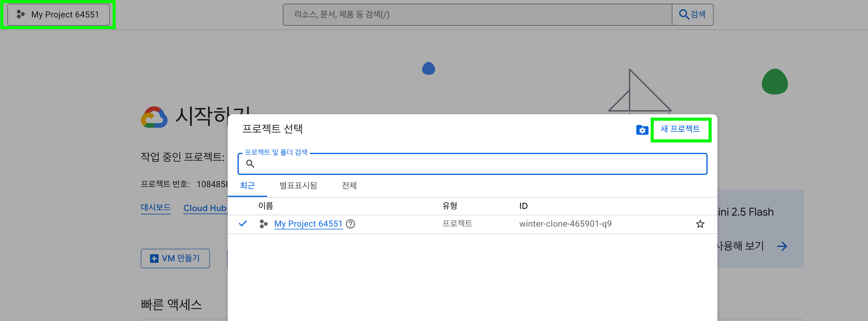Focus the top resource search field
The width and height of the screenshot is (868, 321).
[477, 14]
